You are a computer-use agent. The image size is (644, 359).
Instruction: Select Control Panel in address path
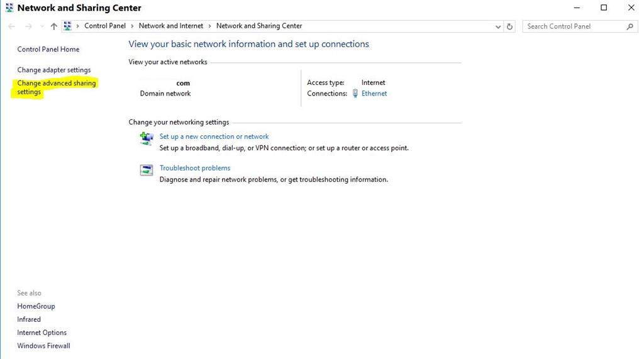[x=105, y=26]
